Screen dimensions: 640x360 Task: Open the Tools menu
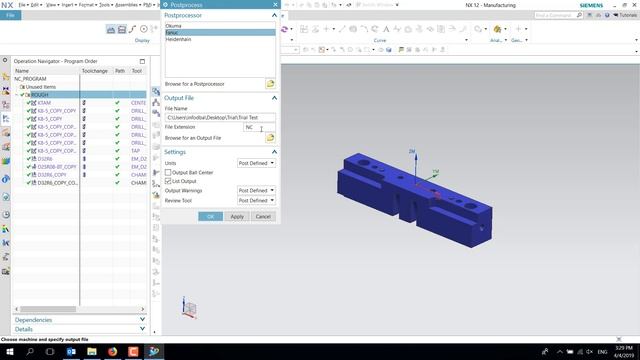[106, 5]
